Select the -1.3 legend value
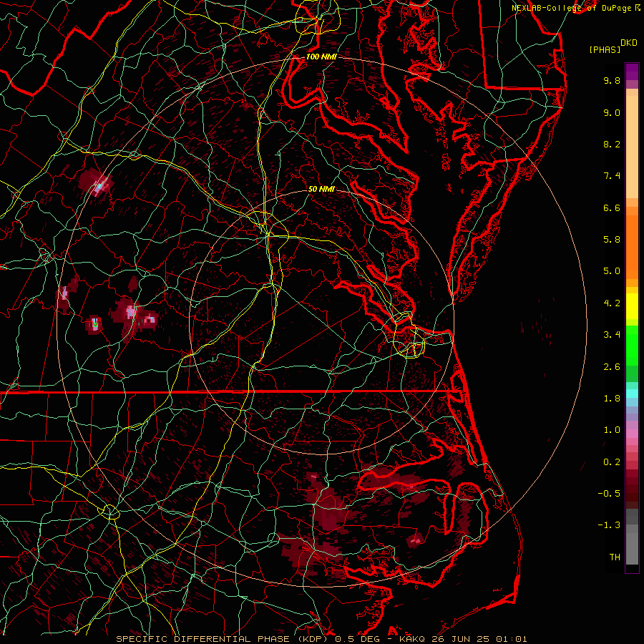The height and width of the screenshot is (644, 644). [609, 525]
